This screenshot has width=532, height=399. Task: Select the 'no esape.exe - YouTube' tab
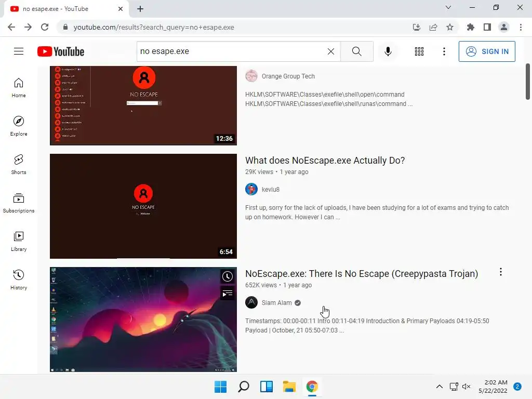pos(66,9)
